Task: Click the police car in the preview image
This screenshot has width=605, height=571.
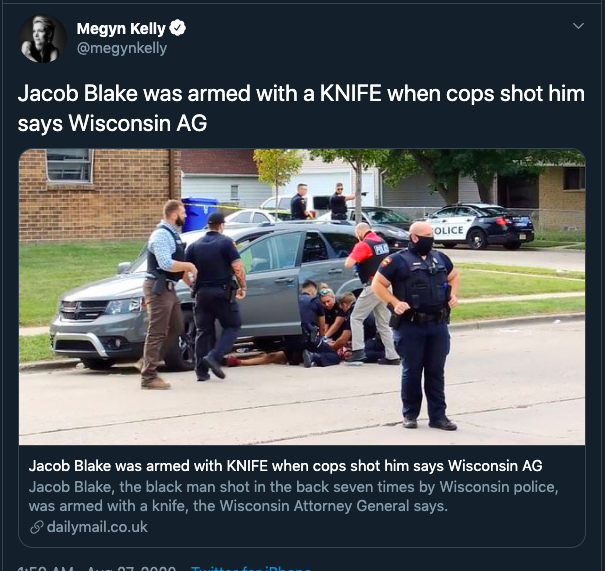Action: 481,226
